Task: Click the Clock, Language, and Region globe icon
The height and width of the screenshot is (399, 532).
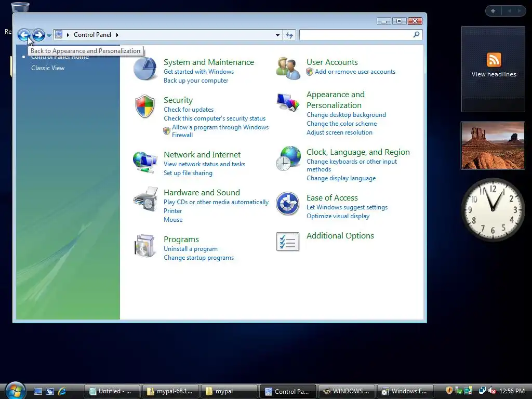Action: click(288, 158)
